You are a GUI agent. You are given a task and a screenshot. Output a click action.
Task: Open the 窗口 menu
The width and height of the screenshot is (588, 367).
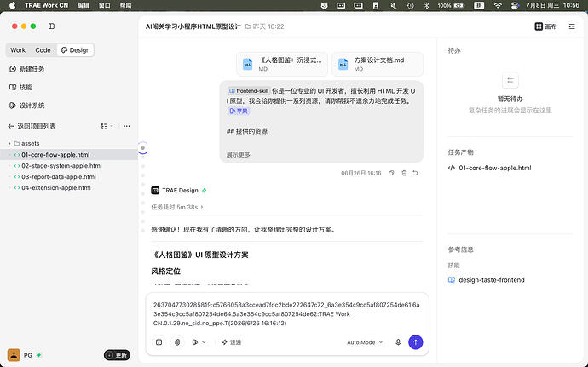(105, 5)
